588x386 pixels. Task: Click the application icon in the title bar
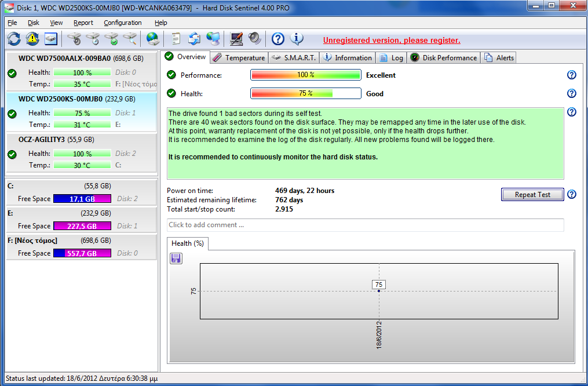click(x=9, y=8)
